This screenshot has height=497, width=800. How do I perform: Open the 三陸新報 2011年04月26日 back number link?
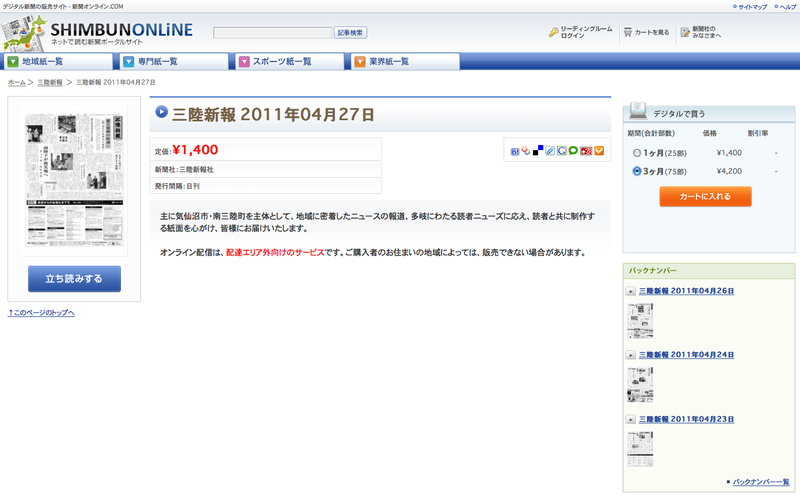click(x=686, y=291)
